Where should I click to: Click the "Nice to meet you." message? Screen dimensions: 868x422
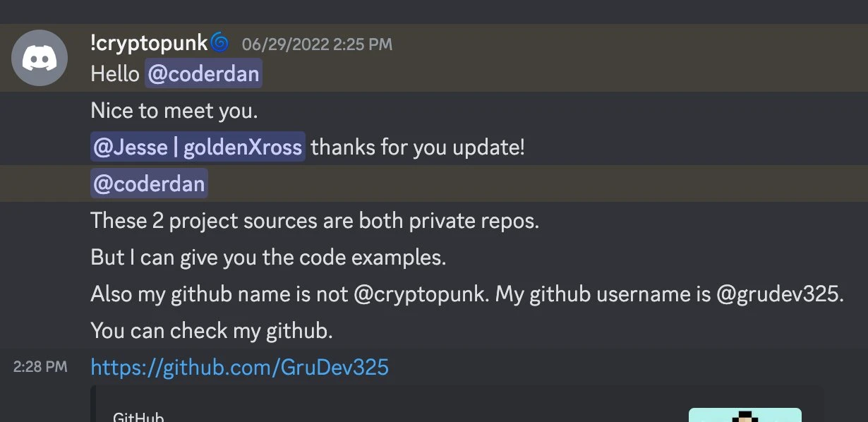tap(174, 111)
